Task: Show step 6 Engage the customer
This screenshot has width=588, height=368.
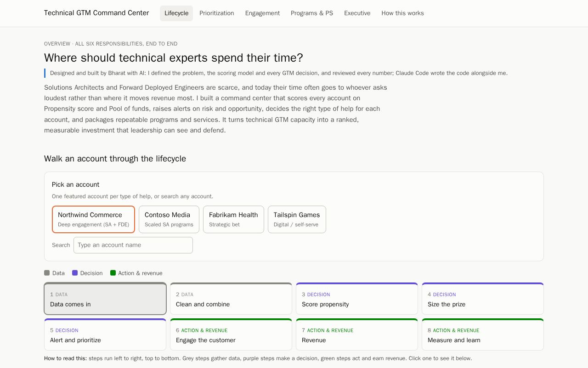Action: pos(231,334)
